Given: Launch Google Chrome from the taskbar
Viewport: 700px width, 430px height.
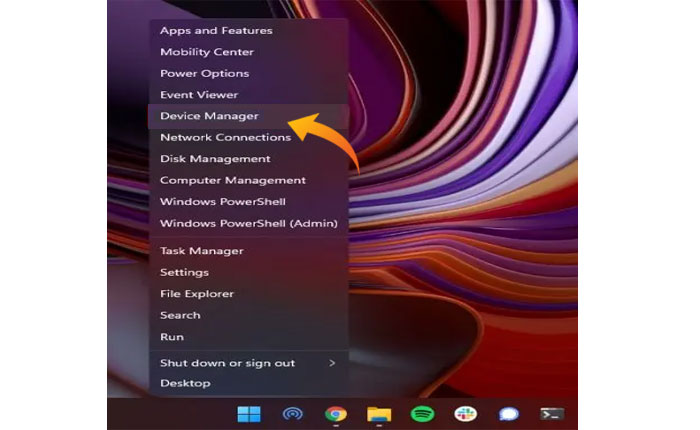Looking at the screenshot, I should pos(336,413).
